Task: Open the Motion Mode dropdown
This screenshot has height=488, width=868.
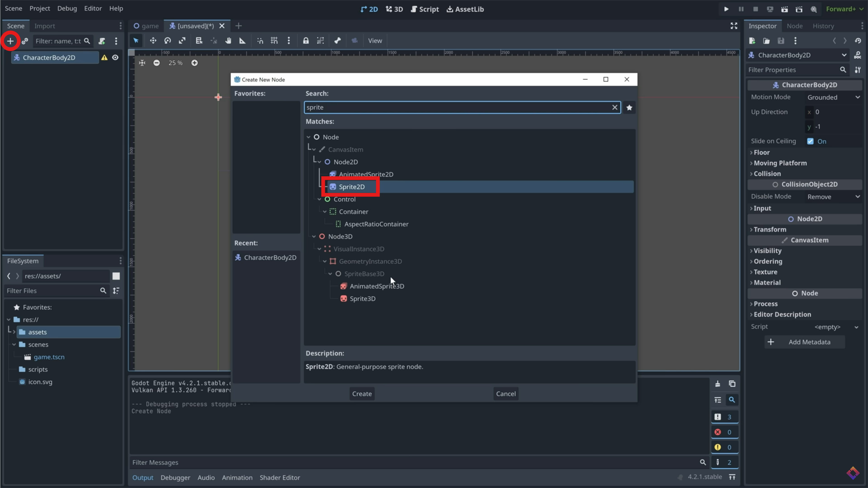Action: point(832,97)
